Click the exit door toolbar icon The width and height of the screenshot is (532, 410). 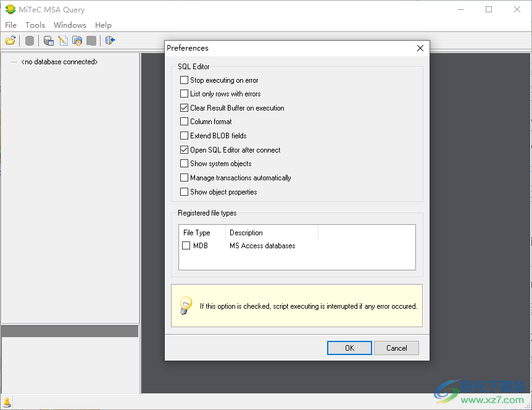(x=110, y=41)
